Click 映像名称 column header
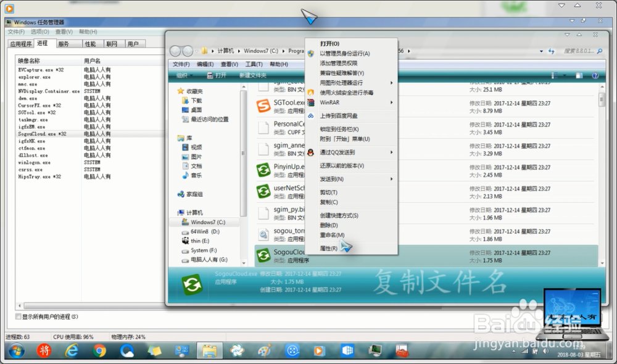The image size is (617, 364). 29,60
